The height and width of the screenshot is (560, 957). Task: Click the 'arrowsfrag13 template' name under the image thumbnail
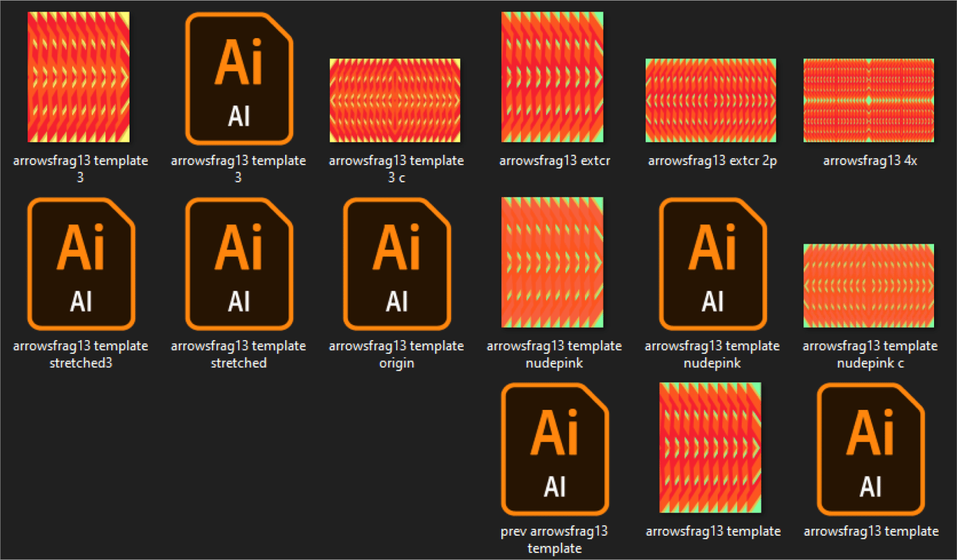point(713,531)
